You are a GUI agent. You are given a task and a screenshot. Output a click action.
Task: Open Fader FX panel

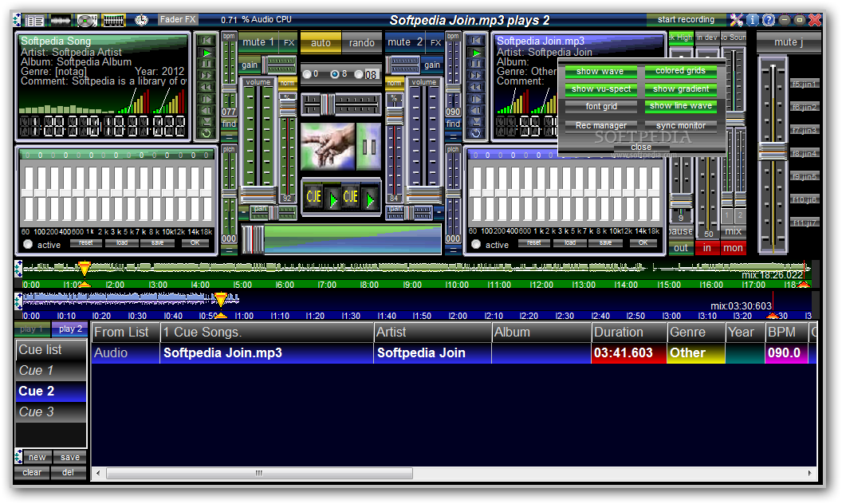pyautogui.click(x=178, y=19)
